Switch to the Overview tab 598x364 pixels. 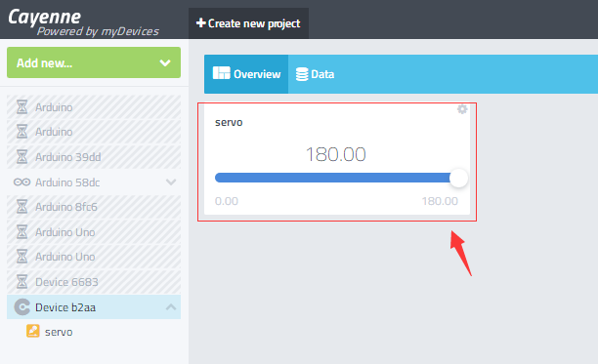[x=246, y=74]
